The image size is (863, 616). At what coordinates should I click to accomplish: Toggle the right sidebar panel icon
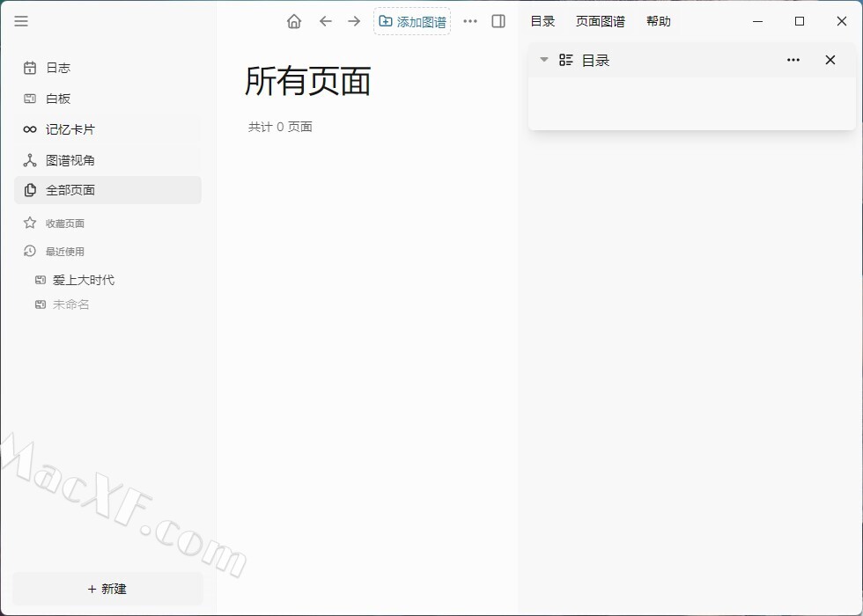(498, 21)
